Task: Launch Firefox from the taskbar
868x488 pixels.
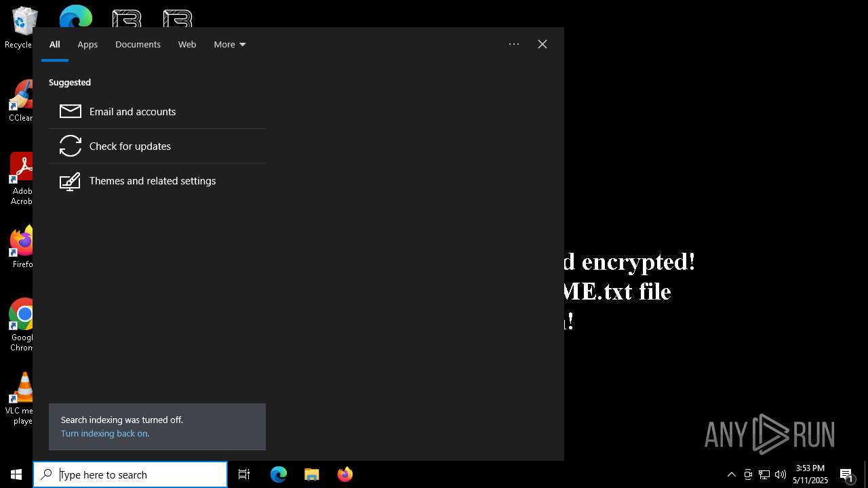Action: pos(345,474)
